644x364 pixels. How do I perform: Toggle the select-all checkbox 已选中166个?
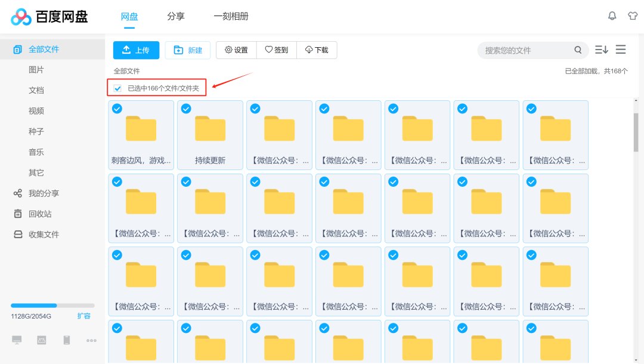pyautogui.click(x=117, y=88)
